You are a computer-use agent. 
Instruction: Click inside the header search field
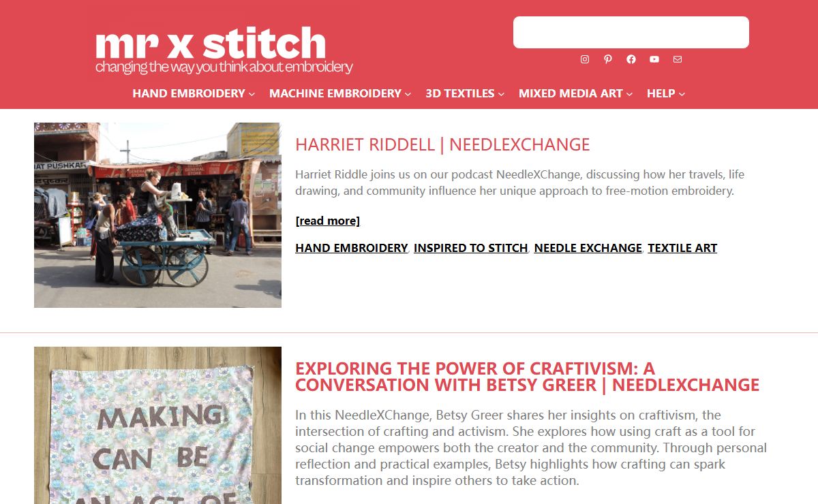(631, 33)
